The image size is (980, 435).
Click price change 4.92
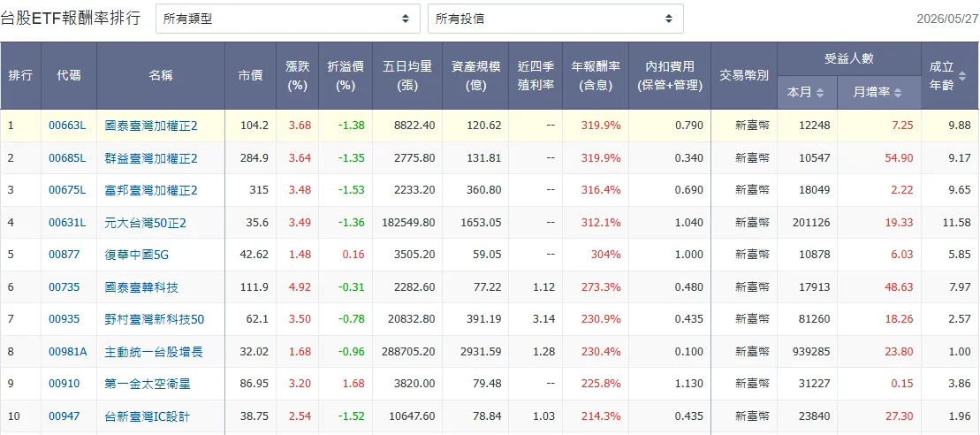tap(300, 286)
